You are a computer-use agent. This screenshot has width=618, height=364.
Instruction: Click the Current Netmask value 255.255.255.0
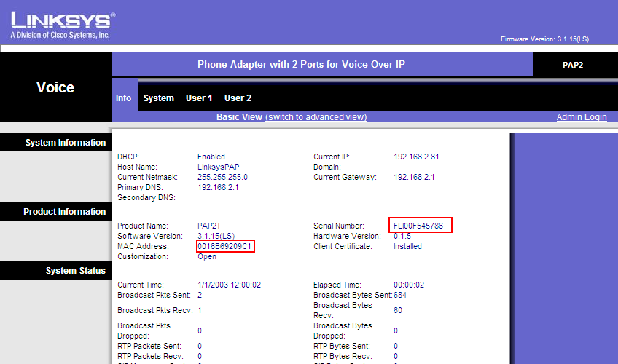point(223,177)
